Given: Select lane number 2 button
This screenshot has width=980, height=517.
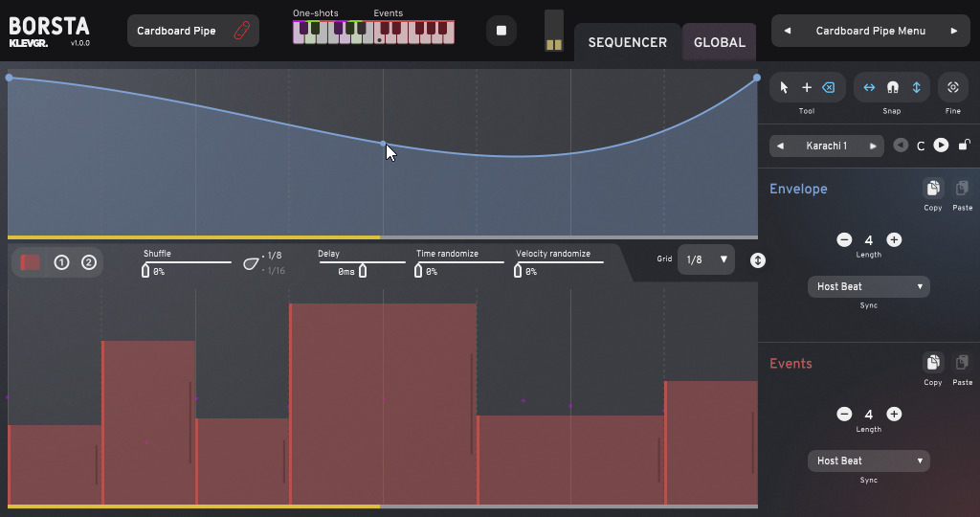Looking at the screenshot, I should click(89, 262).
